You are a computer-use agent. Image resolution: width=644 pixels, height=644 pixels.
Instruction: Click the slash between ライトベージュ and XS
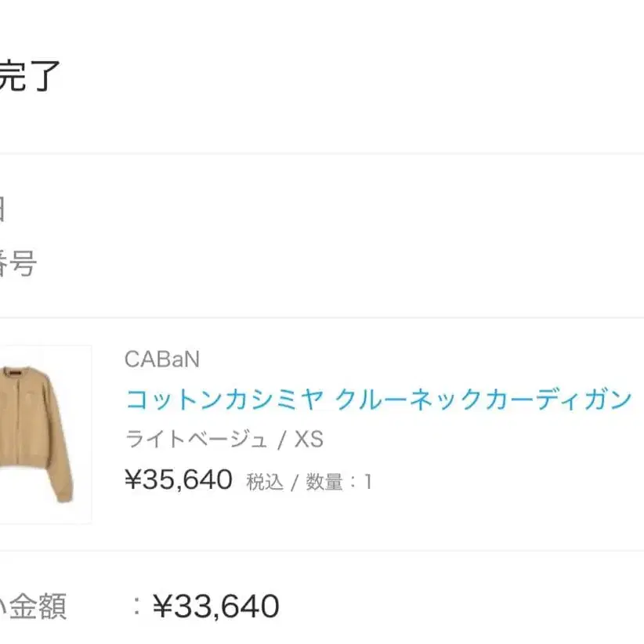[x=282, y=440]
